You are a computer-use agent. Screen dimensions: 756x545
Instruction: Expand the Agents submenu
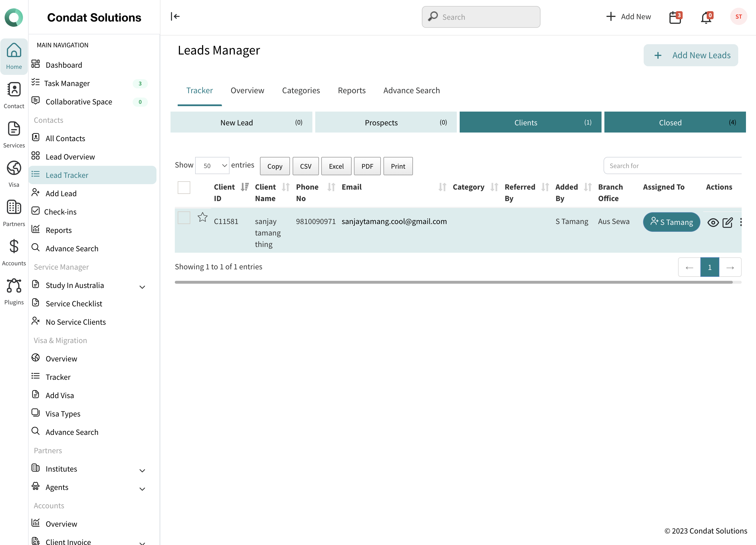pyautogui.click(x=142, y=488)
